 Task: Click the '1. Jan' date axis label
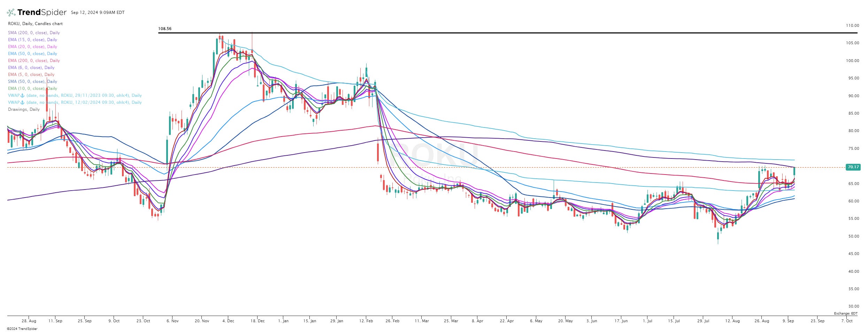pyautogui.click(x=283, y=321)
